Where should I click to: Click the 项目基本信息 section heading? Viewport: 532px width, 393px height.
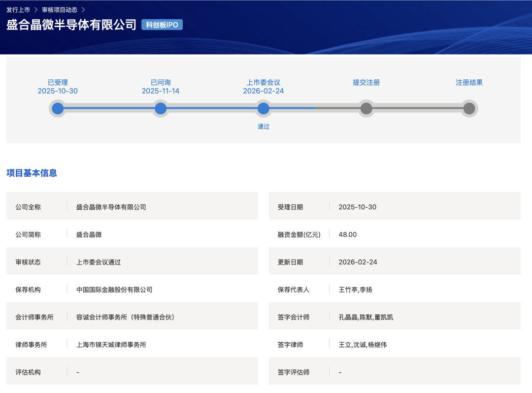pos(32,173)
